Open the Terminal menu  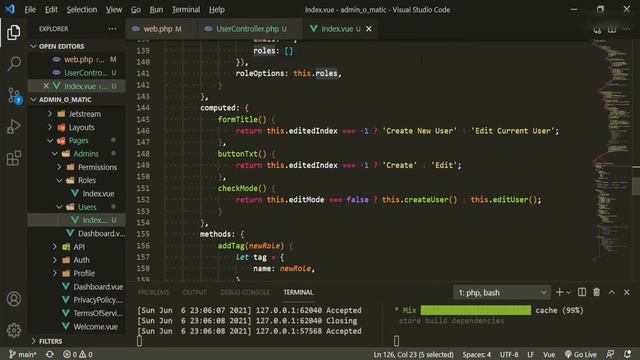186,9
